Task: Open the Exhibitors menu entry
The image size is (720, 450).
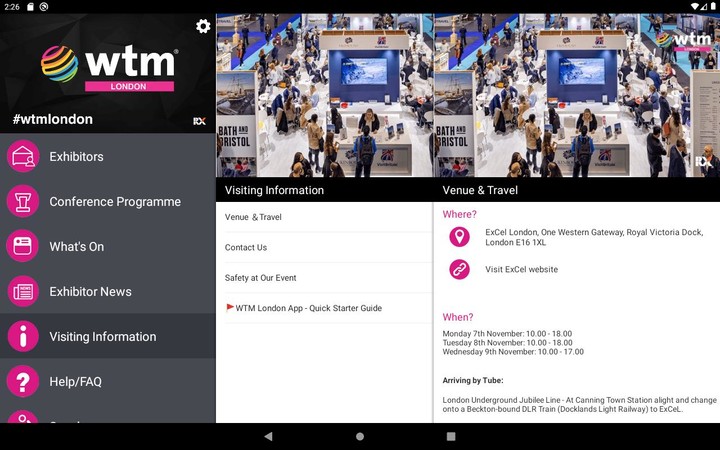Action: 108,157
